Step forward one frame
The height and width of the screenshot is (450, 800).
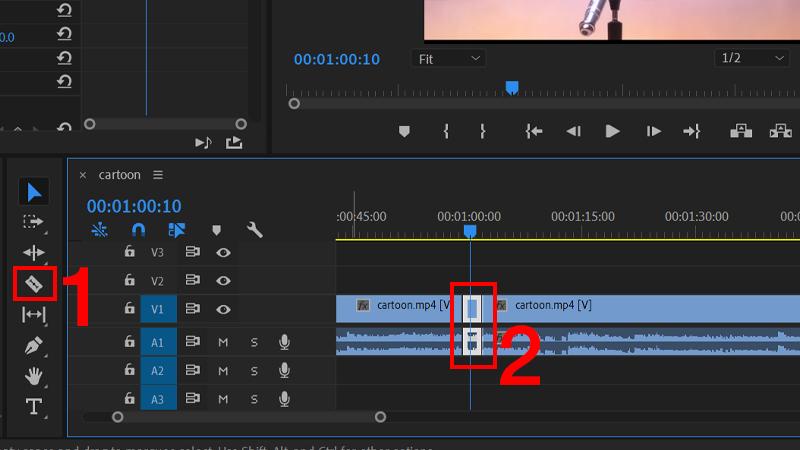tap(654, 132)
